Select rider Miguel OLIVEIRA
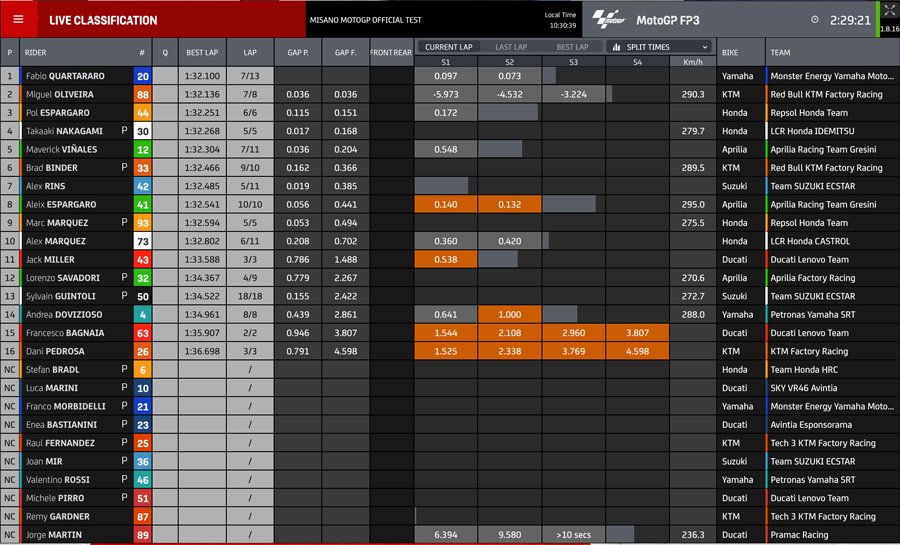 pos(60,94)
